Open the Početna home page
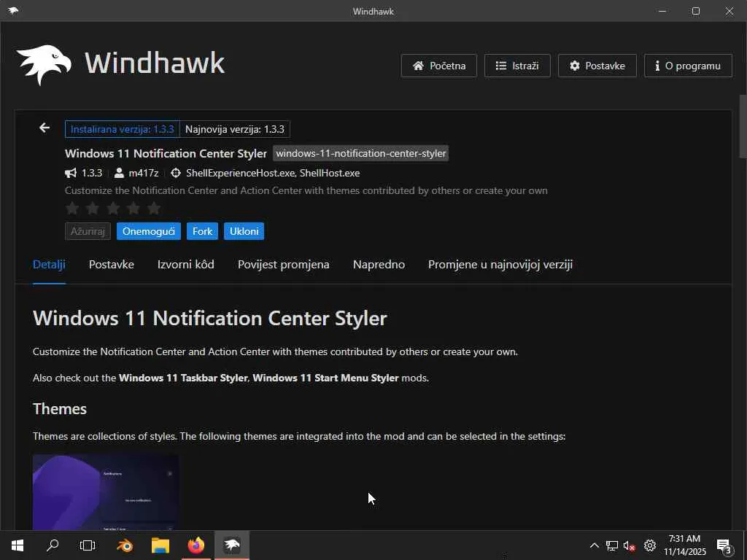Screen dimensions: 747x560 tap(438, 66)
